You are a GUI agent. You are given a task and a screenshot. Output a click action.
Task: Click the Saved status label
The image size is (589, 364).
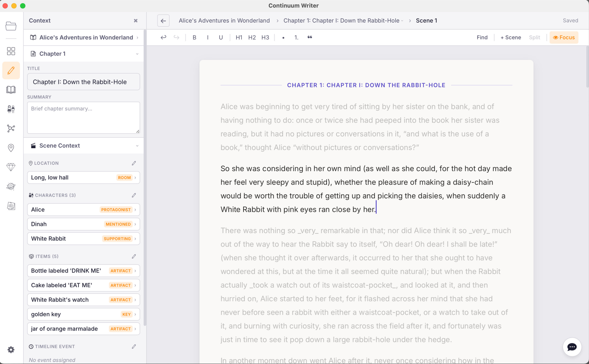[x=570, y=21]
